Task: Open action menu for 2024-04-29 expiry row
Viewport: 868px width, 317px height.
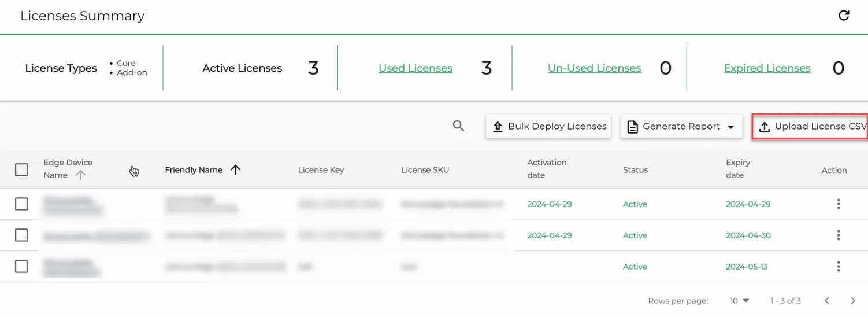Action: coord(838,204)
